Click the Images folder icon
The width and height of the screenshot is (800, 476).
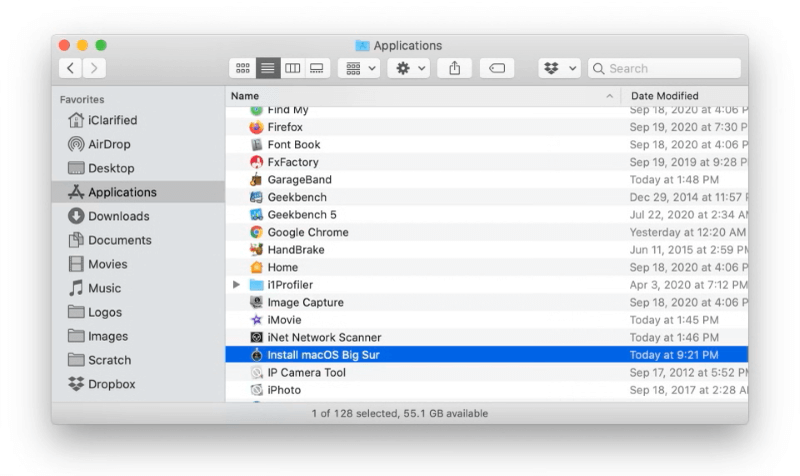click(x=76, y=336)
